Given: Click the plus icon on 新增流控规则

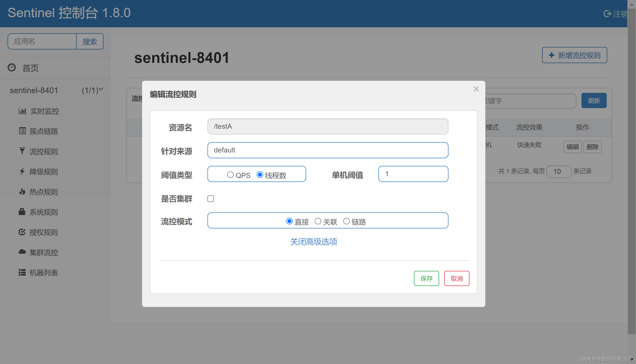Looking at the screenshot, I should (551, 55).
